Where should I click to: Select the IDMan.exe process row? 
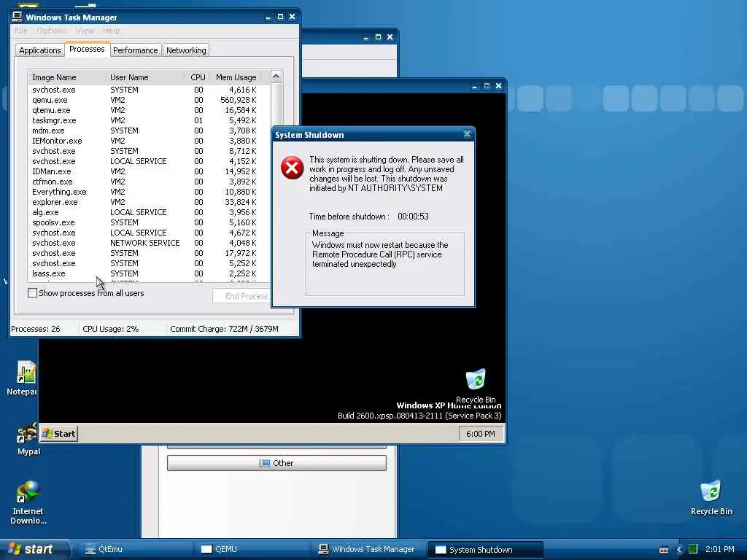[149, 171]
